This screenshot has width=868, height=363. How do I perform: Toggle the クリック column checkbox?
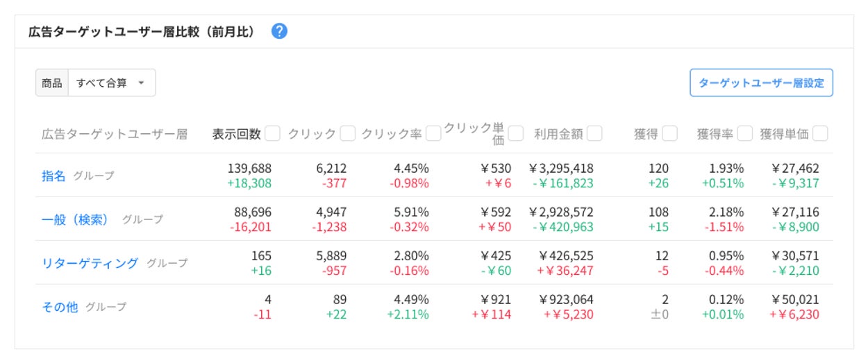[348, 133]
